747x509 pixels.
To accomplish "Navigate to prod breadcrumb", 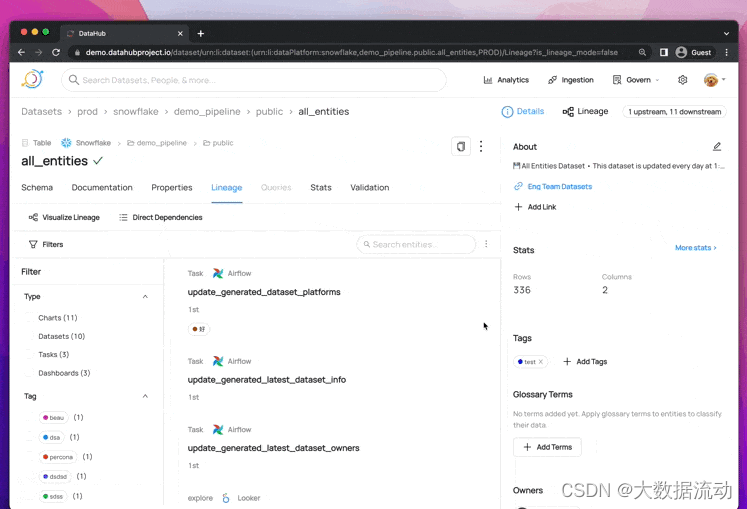I will click(x=87, y=112).
